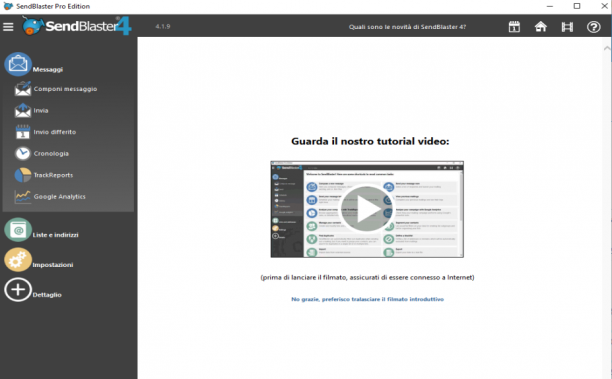This screenshot has width=612, height=379.
Task: Open Componi messaggio menu item
Action: (x=65, y=89)
